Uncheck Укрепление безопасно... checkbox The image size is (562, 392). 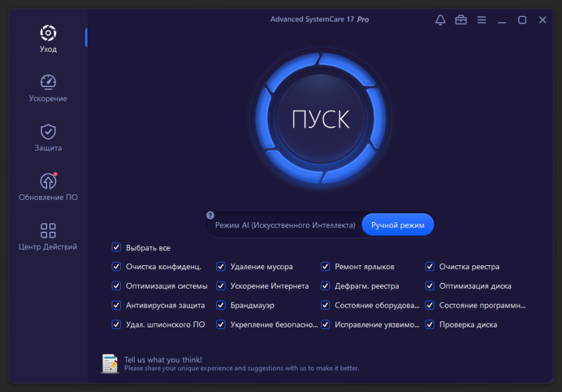[221, 325]
